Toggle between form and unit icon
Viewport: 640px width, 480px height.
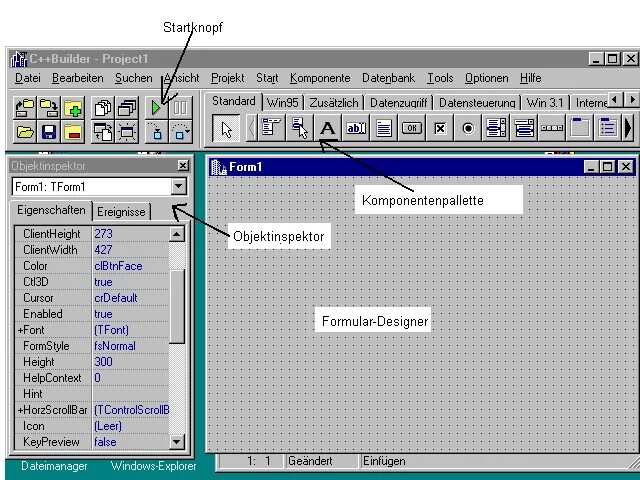(103, 132)
